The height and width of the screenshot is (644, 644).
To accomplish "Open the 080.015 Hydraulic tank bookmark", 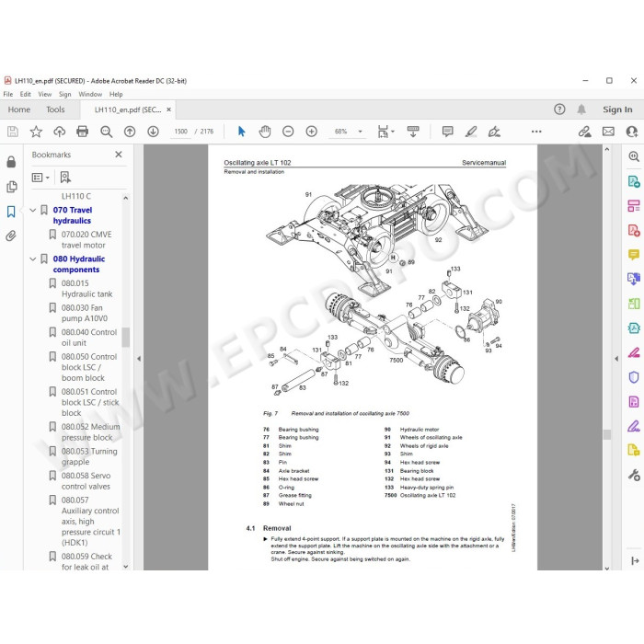I will [86, 289].
